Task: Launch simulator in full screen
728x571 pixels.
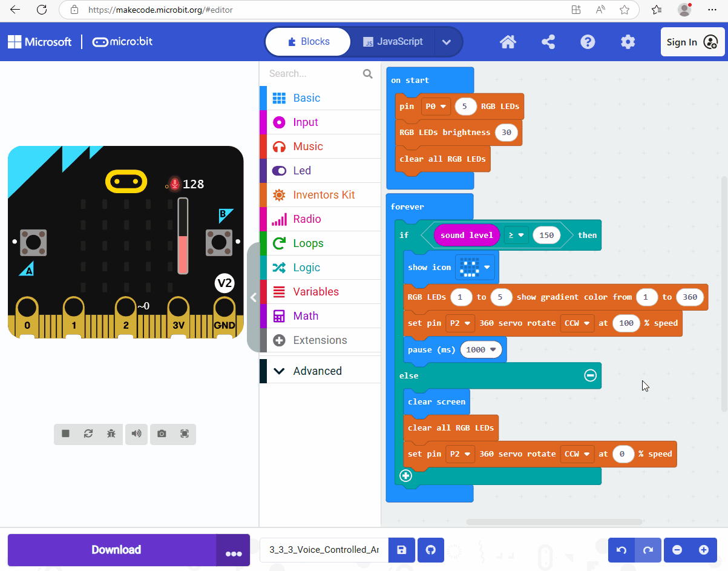Action: tap(185, 434)
